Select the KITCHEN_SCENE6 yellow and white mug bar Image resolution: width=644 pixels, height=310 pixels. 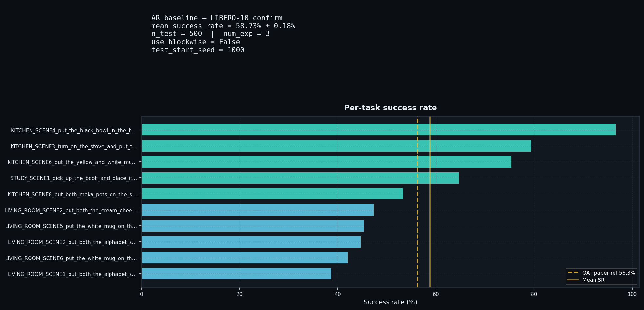[326, 162]
